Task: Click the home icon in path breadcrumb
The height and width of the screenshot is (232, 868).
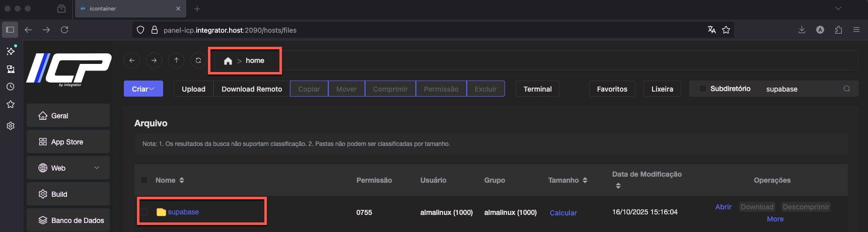Action: click(228, 61)
